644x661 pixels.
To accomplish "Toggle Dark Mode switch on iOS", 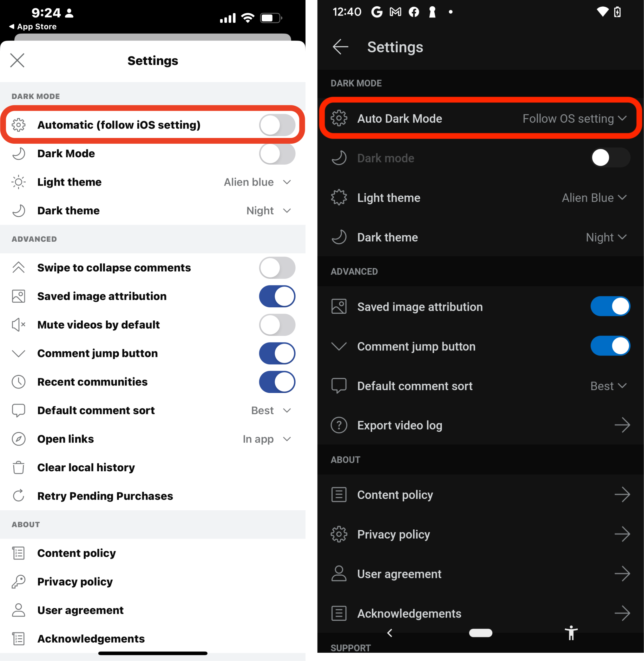I will point(278,154).
